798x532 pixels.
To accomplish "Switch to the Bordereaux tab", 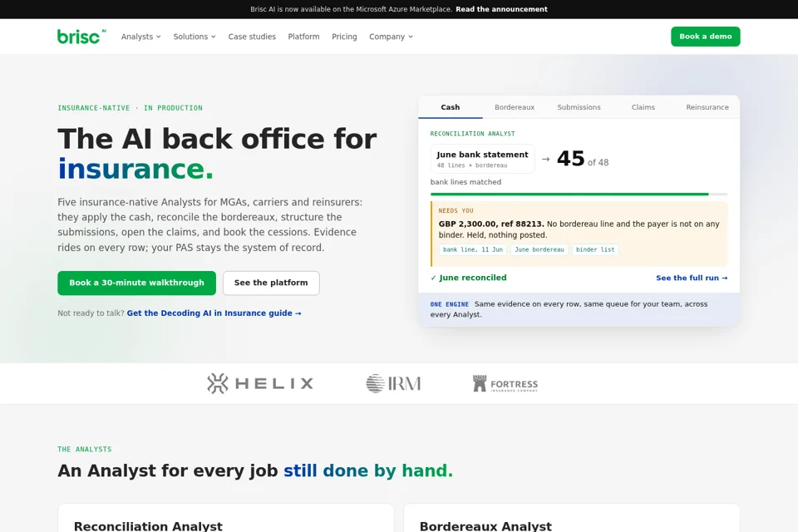I will pyautogui.click(x=515, y=107).
